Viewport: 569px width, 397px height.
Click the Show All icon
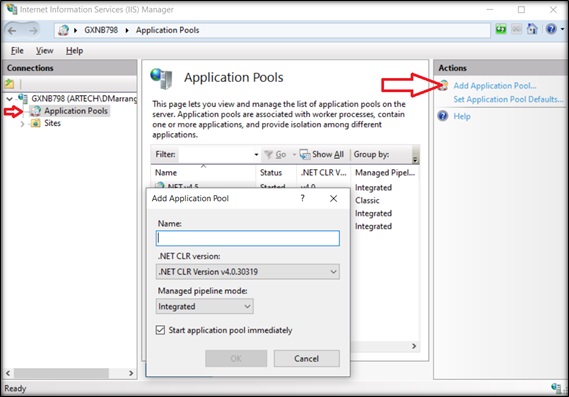pyautogui.click(x=304, y=155)
